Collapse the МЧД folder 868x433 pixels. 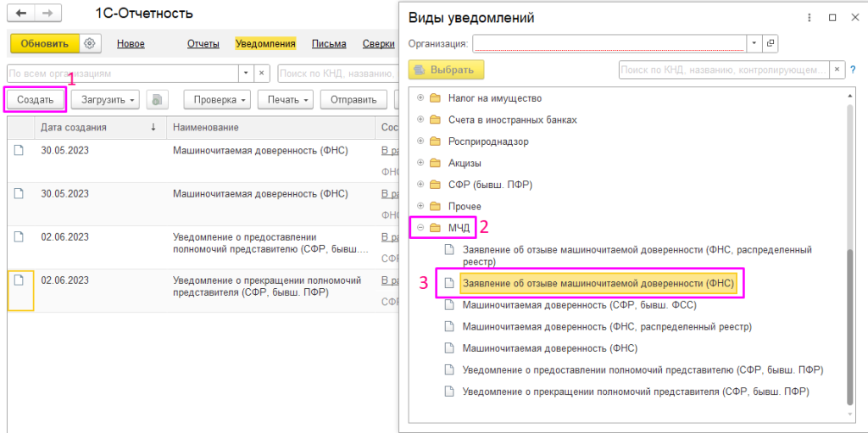pyautogui.click(x=420, y=228)
